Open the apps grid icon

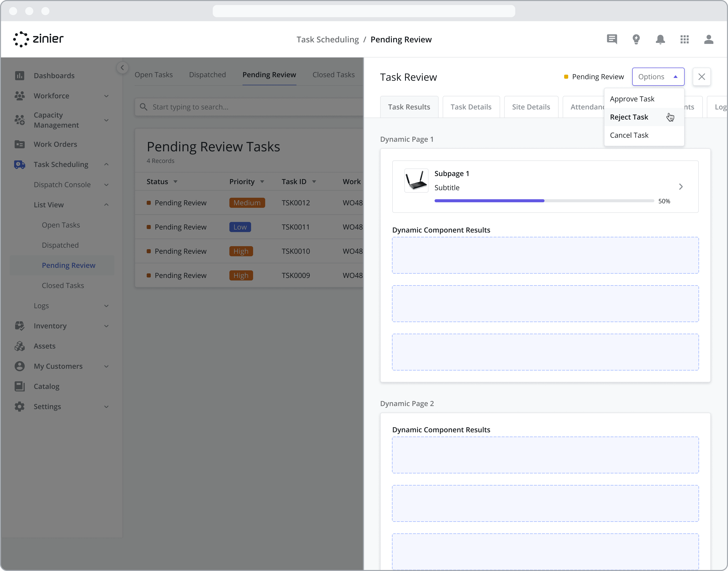point(685,39)
